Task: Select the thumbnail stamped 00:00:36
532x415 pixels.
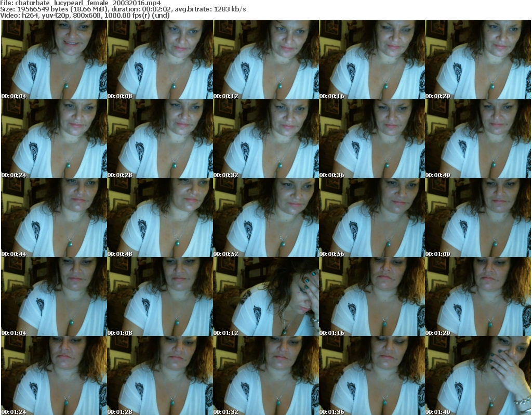Action: [372, 139]
